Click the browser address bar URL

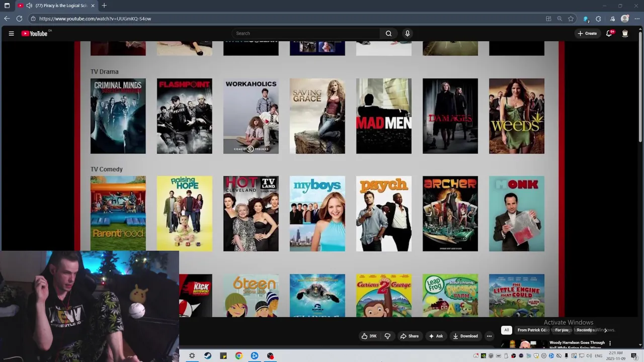pyautogui.click(x=95, y=19)
